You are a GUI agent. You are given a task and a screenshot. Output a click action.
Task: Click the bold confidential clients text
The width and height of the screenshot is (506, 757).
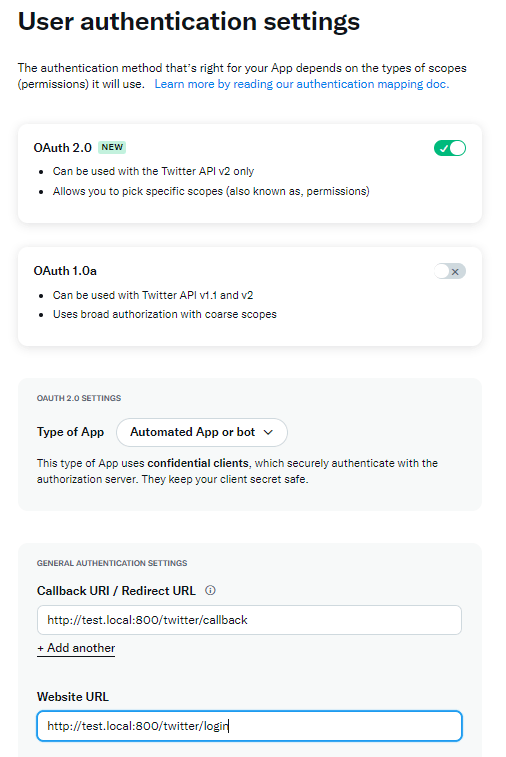pyautogui.click(x=198, y=463)
